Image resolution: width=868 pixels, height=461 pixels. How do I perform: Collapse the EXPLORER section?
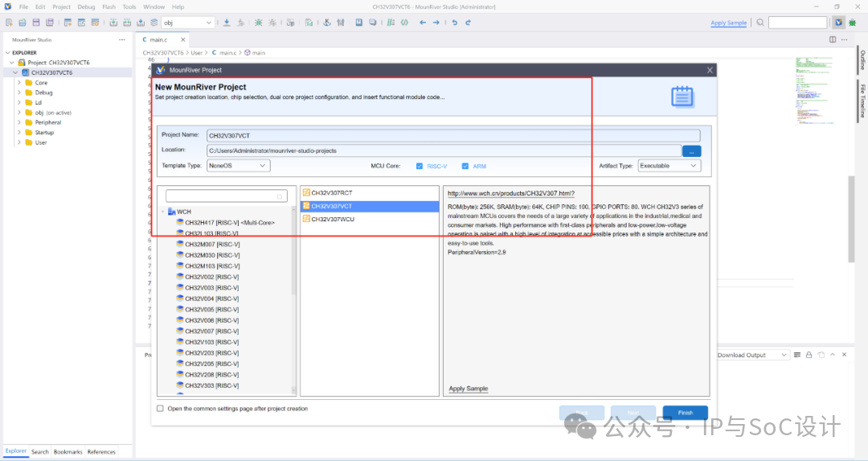point(8,52)
